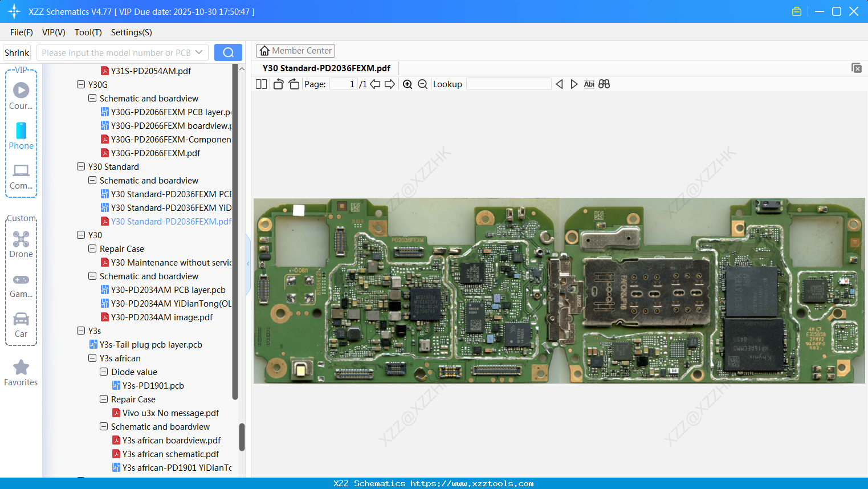Click inside the Lookup search field
Viewport: 868px width, 489px height.
[509, 84]
